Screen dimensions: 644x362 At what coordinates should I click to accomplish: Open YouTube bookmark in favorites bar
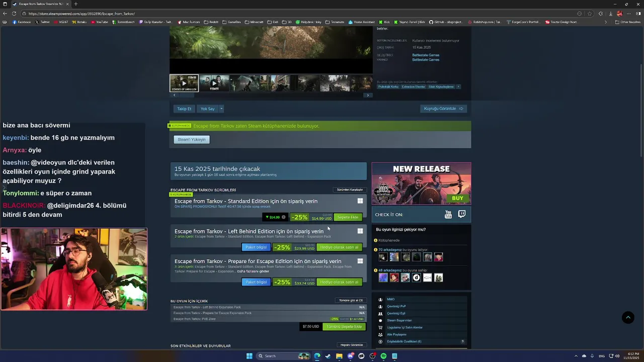100,22
